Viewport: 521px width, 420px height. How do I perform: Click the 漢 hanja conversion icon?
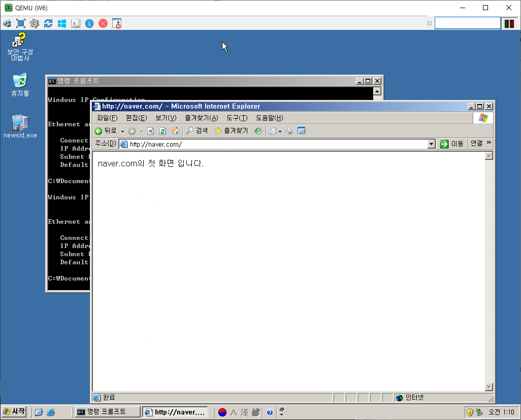coord(245,412)
